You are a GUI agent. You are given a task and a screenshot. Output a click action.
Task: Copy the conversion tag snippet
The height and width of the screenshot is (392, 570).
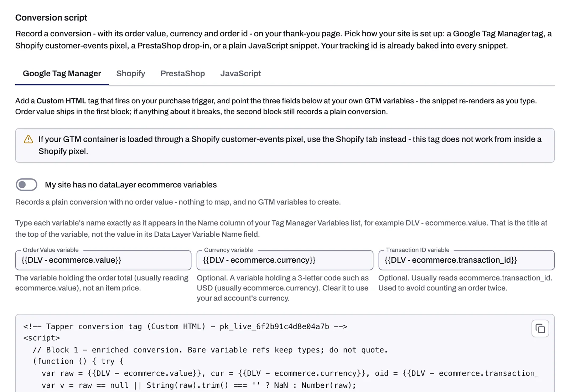coord(540,328)
